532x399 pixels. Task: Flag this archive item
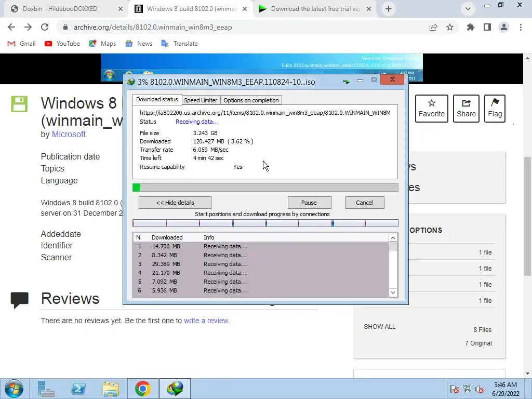pyautogui.click(x=495, y=109)
